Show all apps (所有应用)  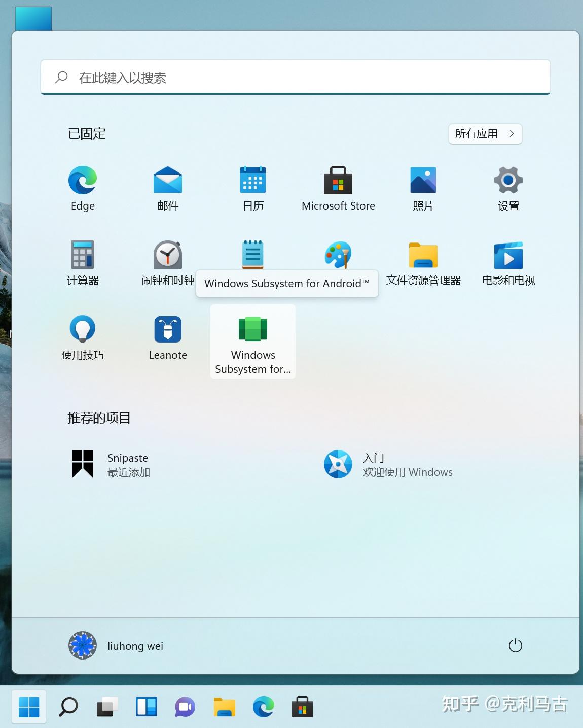point(485,134)
